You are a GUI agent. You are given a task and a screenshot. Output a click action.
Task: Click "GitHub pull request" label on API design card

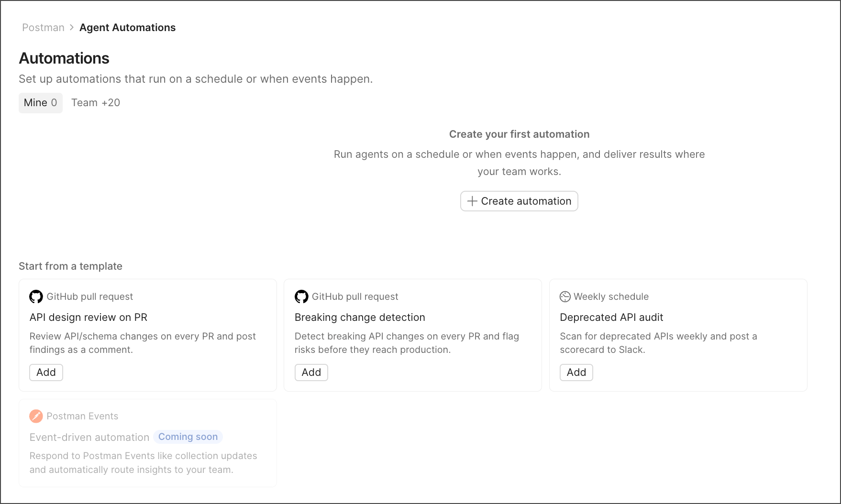point(89,296)
